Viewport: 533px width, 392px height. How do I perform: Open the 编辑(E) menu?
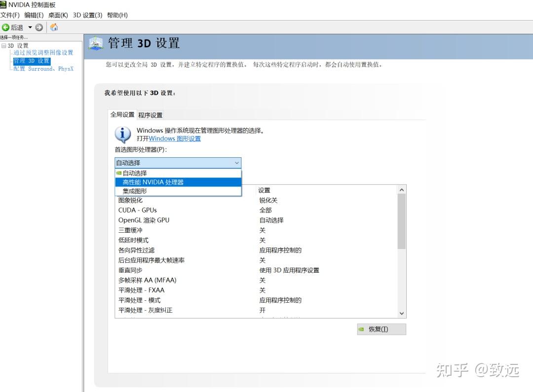(34, 15)
